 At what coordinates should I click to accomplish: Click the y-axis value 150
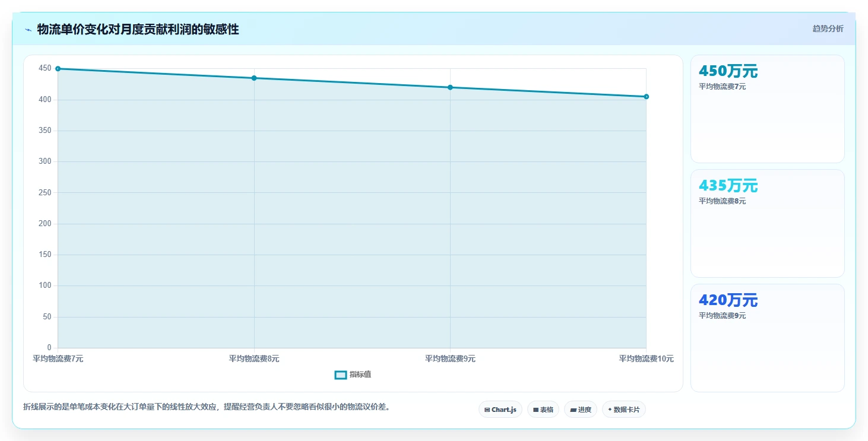[45, 255]
